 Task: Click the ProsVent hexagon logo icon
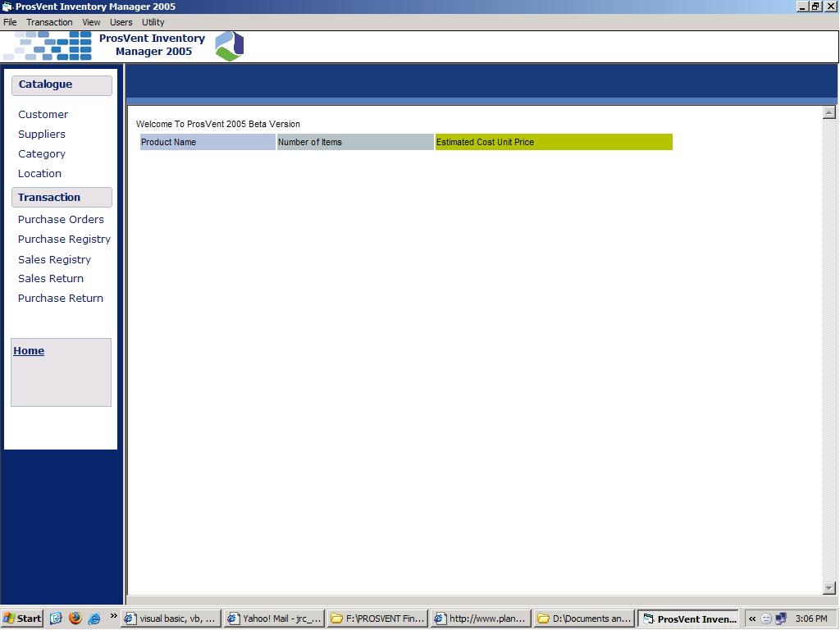tap(230, 46)
